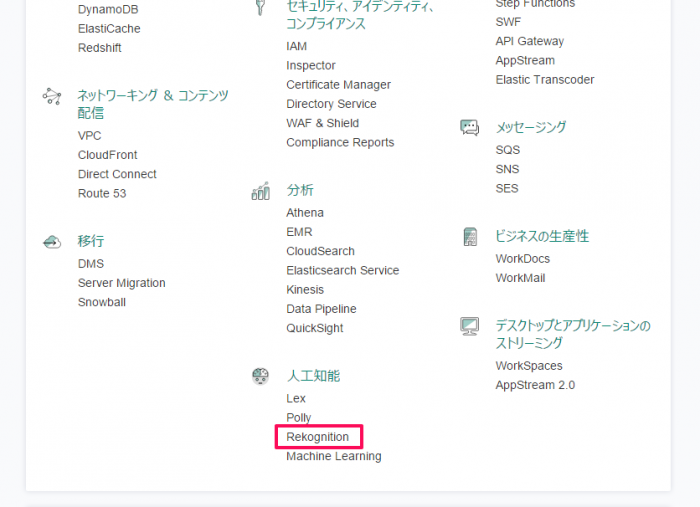Screen dimensions: 700x507
Task: Open ElastiCache service link
Action: point(109,29)
